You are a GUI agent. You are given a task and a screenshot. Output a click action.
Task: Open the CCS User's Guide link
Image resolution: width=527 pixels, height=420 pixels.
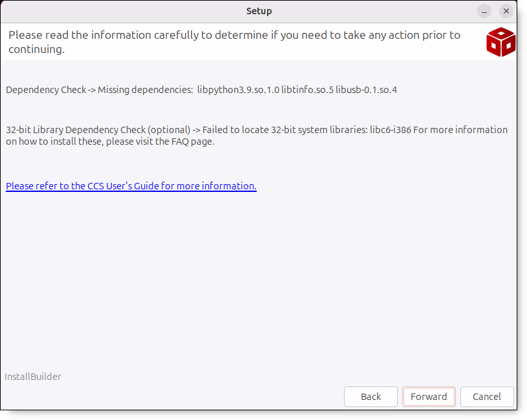(131, 186)
